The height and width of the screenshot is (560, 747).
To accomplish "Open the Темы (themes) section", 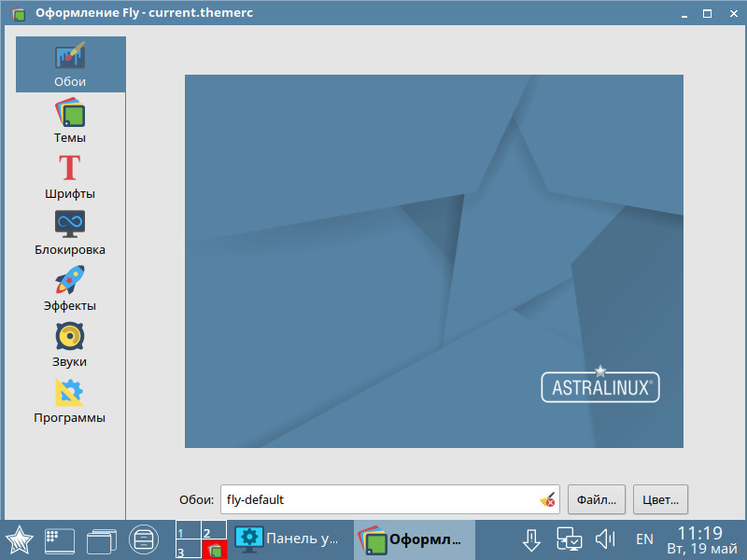I will (x=71, y=120).
